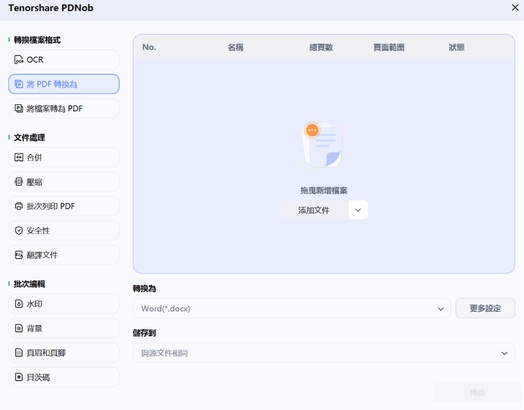The image size is (524, 410).
Task: Open 更多設定 settings button
Action: click(485, 308)
